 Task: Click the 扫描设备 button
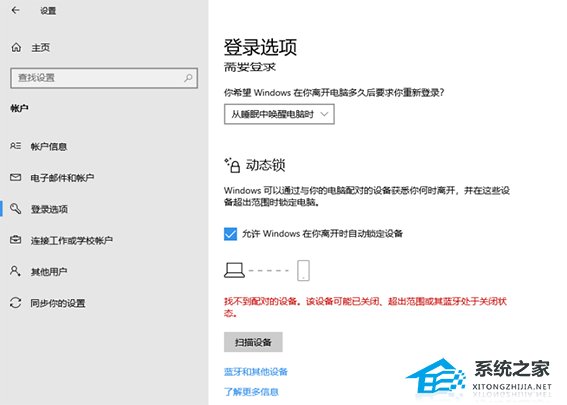click(253, 342)
